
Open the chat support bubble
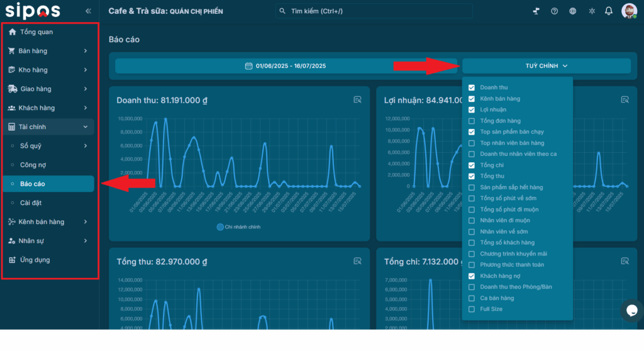tap(631, 310)
